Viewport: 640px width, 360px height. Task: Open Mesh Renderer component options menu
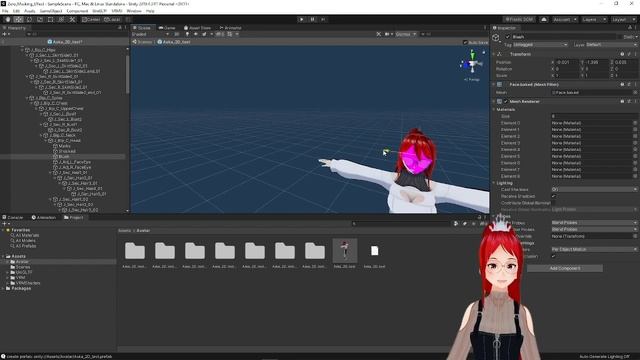point(636,101)
